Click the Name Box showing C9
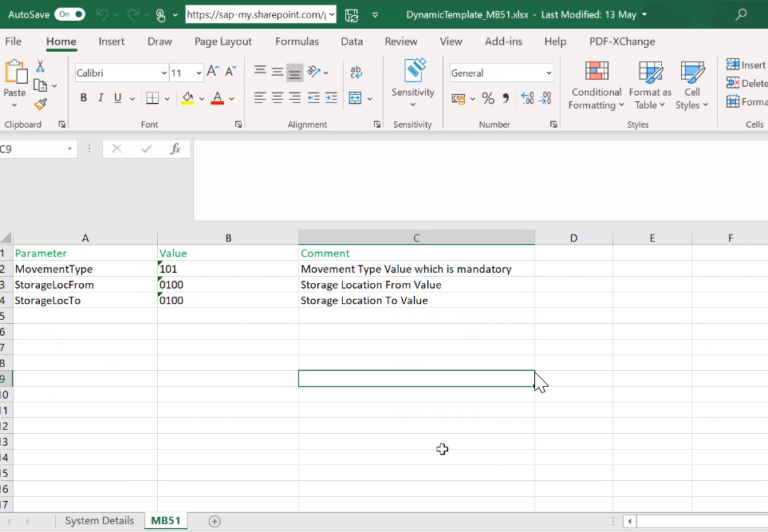 point(33,149)
